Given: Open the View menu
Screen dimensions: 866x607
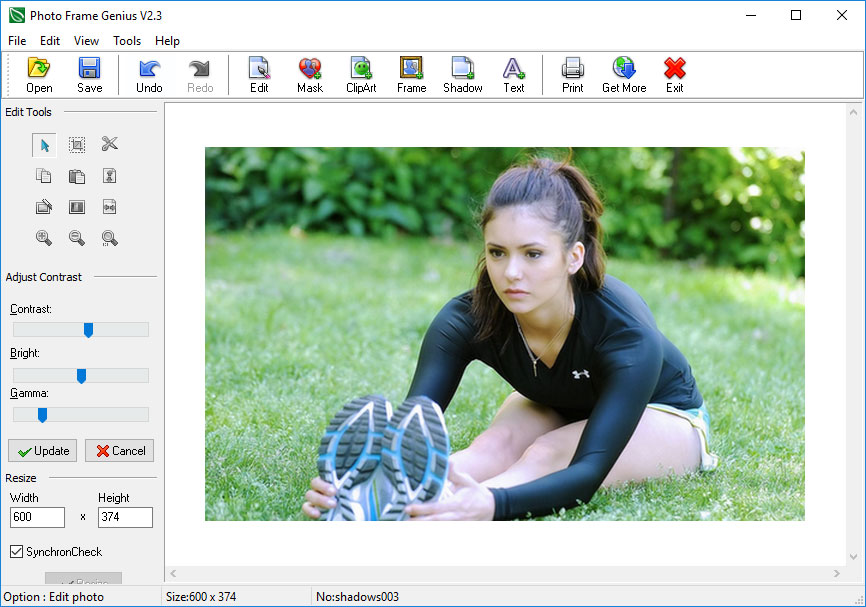Looking at the screenshot, I should pos(86,41).
